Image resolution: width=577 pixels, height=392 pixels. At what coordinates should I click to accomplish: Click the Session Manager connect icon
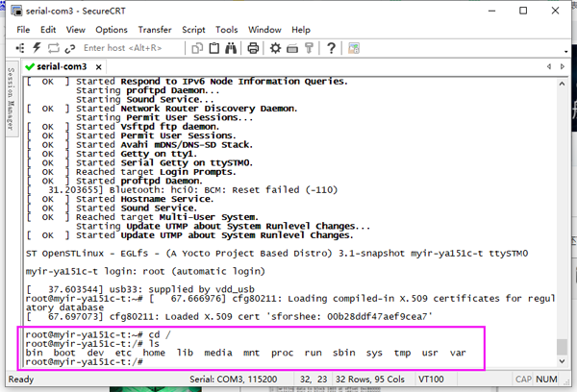(x=20, y=48)
